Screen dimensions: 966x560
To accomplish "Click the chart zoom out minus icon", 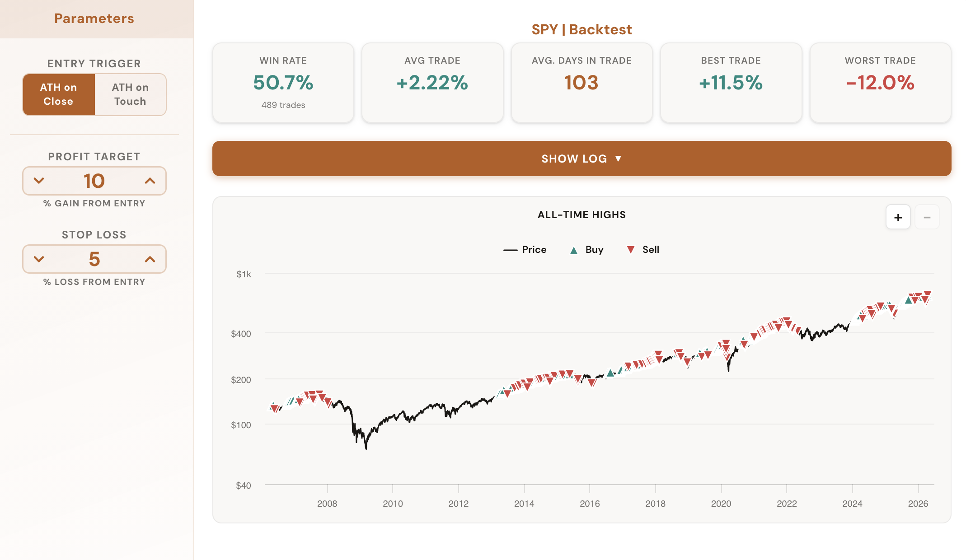I will (927, 217).
